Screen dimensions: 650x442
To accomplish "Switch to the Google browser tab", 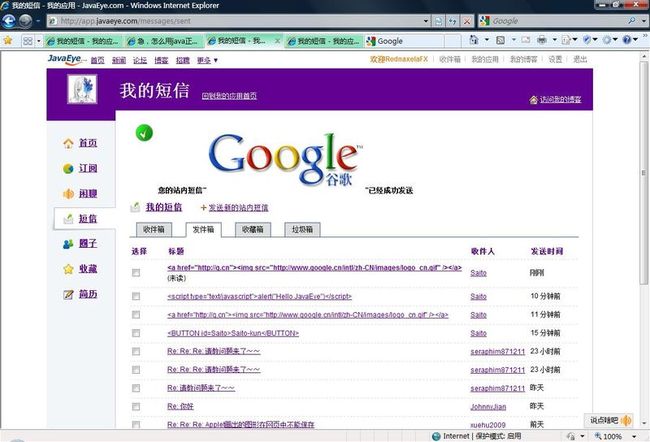I will coord(404,41).
